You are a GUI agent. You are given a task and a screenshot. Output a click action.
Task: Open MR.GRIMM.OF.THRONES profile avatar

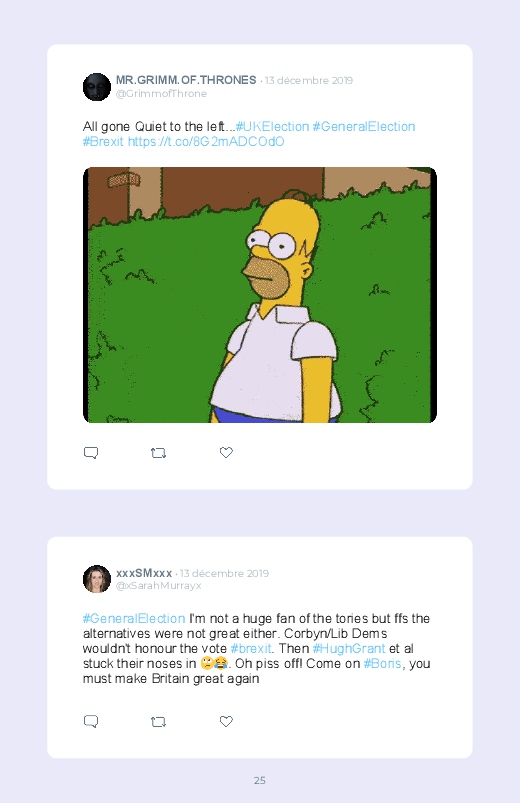(x=97, y=87)
